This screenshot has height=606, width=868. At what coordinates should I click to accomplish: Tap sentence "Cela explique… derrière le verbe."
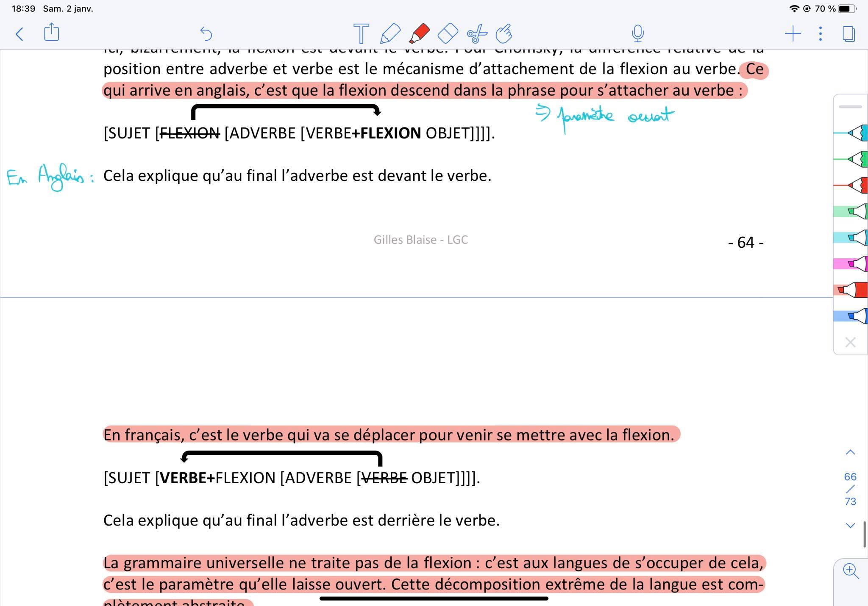click(x=301, y=520)
